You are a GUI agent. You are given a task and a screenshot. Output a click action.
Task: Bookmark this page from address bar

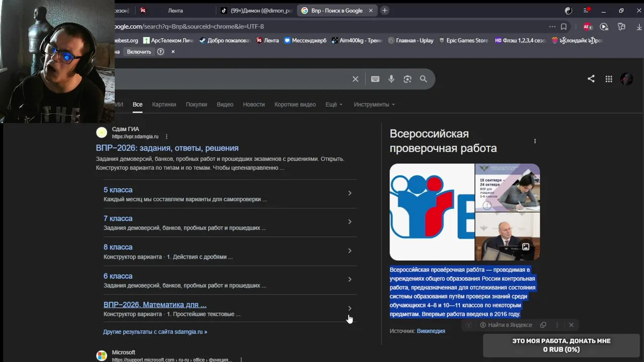tap(564, 27)
